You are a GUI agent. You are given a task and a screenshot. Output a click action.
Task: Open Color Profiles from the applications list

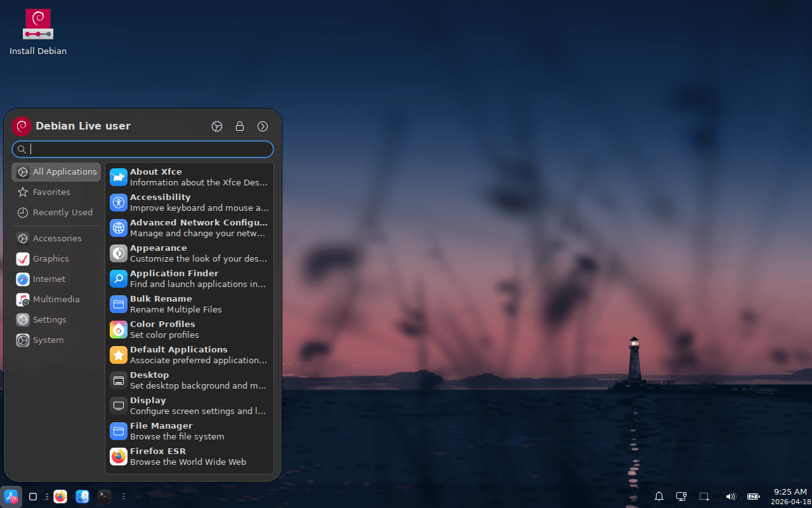pos(188,330)
